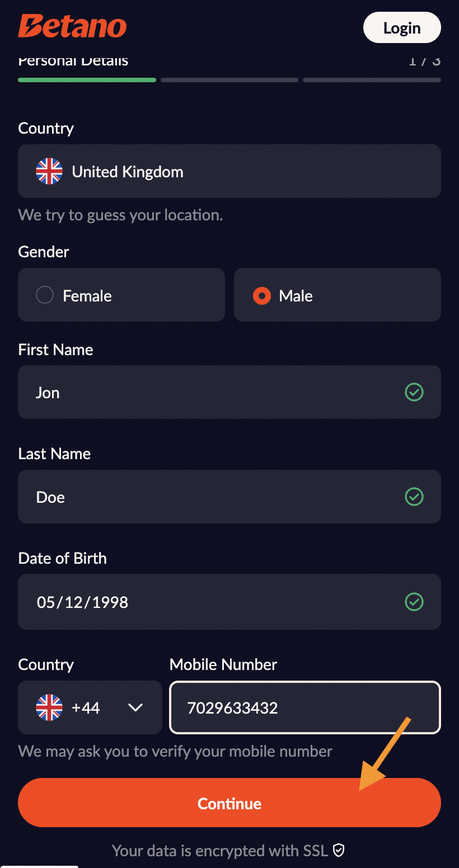Click the Date of Birth field

[213, 602]
